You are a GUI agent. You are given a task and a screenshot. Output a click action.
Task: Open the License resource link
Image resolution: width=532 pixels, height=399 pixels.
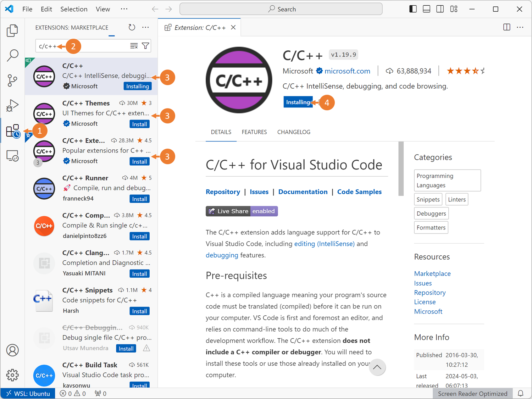(425, 302)
